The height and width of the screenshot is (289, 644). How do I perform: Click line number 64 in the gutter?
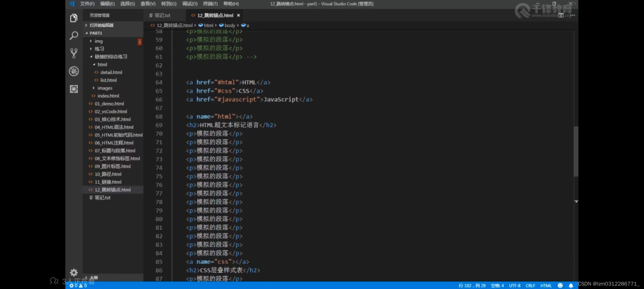(159, 82)
